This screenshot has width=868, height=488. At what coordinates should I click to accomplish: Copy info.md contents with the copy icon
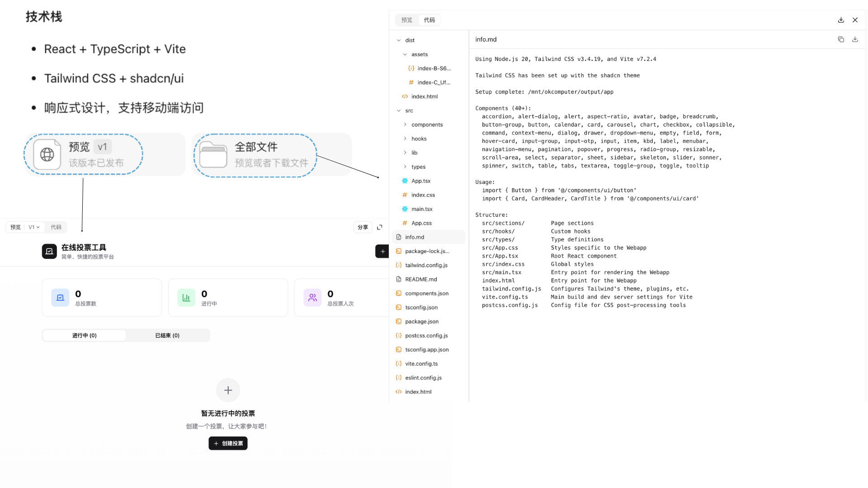coord(841,39)
